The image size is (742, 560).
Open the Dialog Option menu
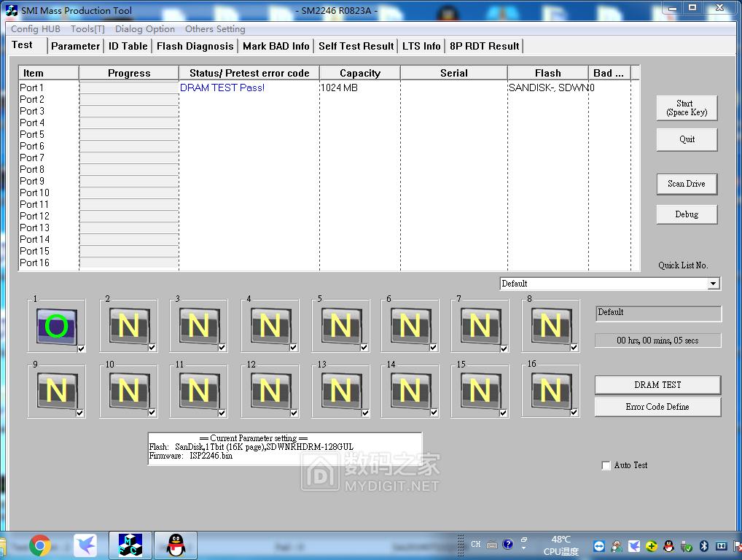[x=145, y=29]
